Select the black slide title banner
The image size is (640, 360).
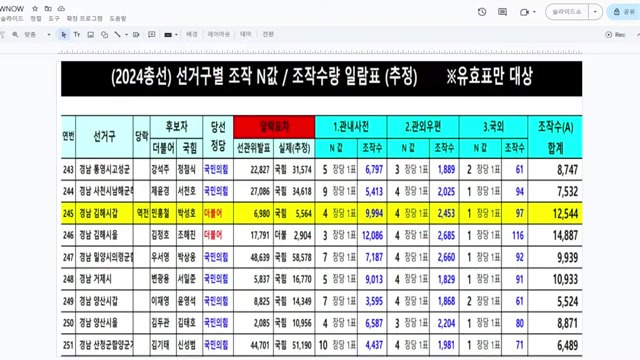(322, 78)
